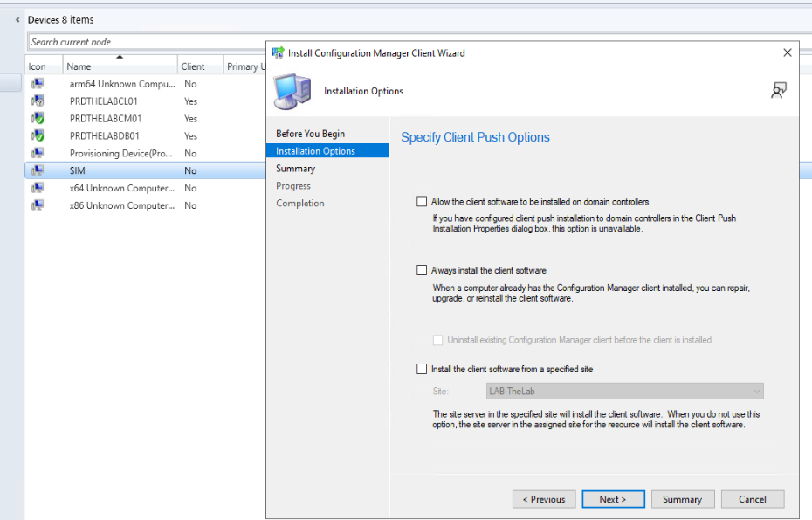Collapse the navigation pane with left arrow

coord(17,20)
